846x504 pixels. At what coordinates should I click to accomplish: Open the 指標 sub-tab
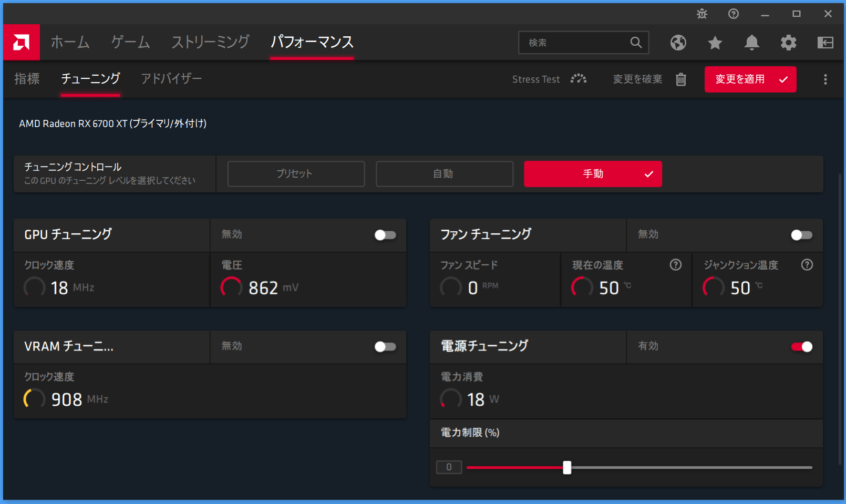(x=27, y=79)
